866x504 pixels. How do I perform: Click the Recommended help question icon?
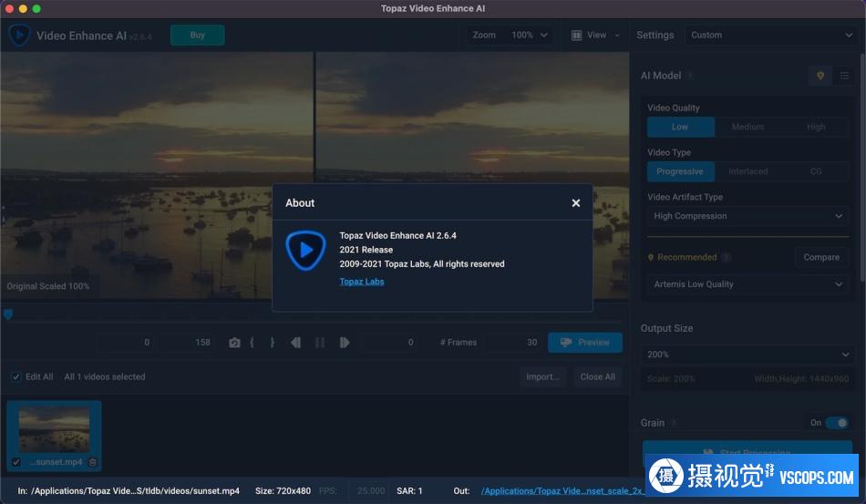[x=727, y=257]
